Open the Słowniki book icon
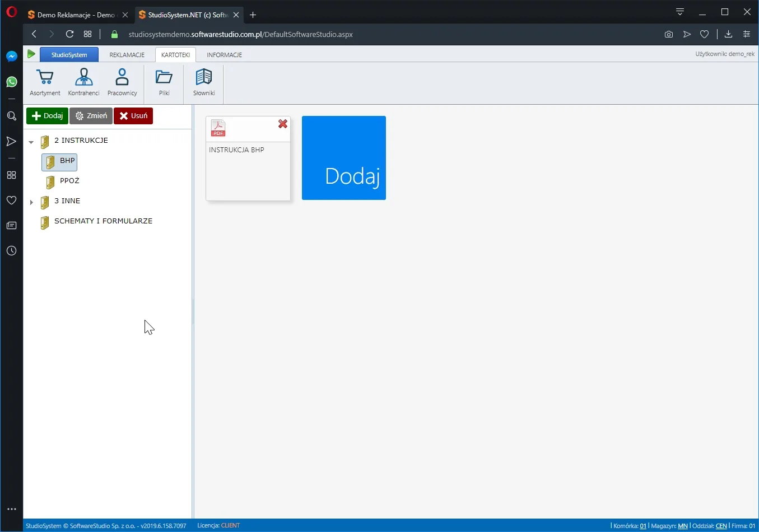This screenshot has width=759, height=532. [x=204, y=83]
